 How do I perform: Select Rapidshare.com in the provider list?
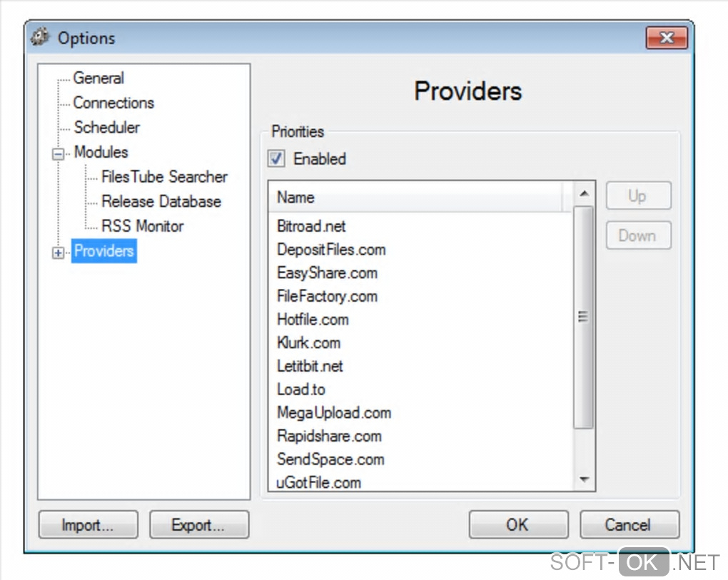point(329,436)
